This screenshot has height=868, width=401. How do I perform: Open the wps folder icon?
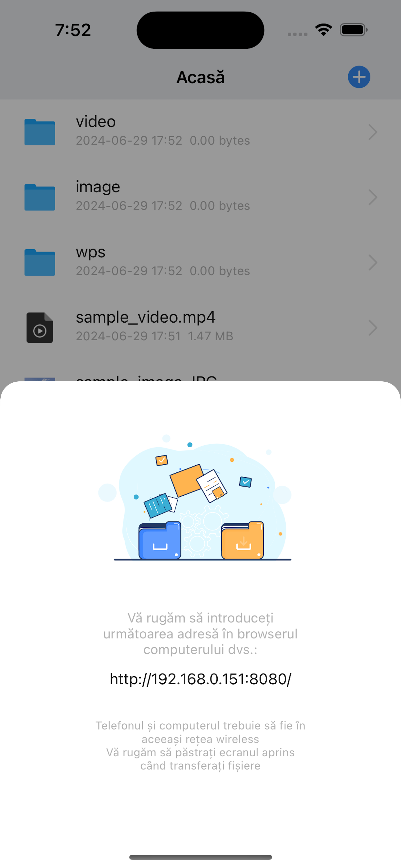click(40, 263)
